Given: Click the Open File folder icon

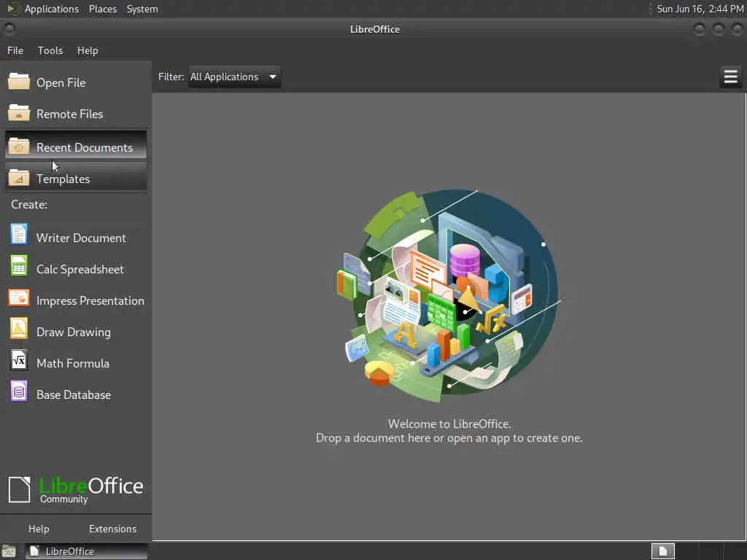Looking at the screenshot, I should [x=19, y=82].
